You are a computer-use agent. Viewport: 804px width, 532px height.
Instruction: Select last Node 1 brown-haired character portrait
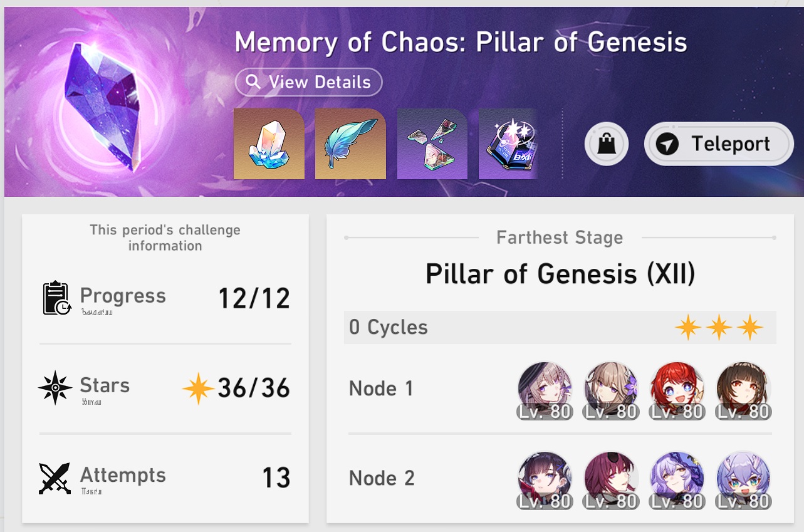point(744,389)
